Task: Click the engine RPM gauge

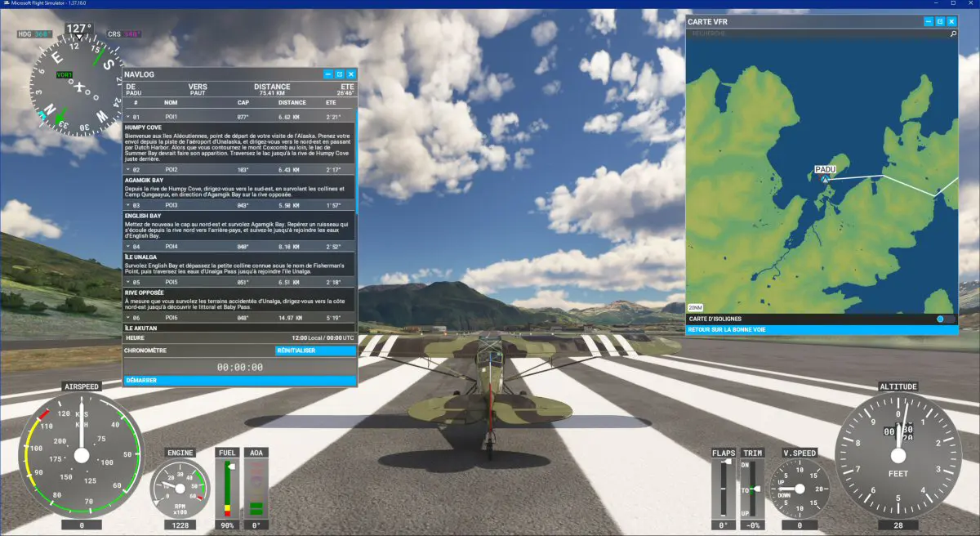Action: [x=180, y=488]
